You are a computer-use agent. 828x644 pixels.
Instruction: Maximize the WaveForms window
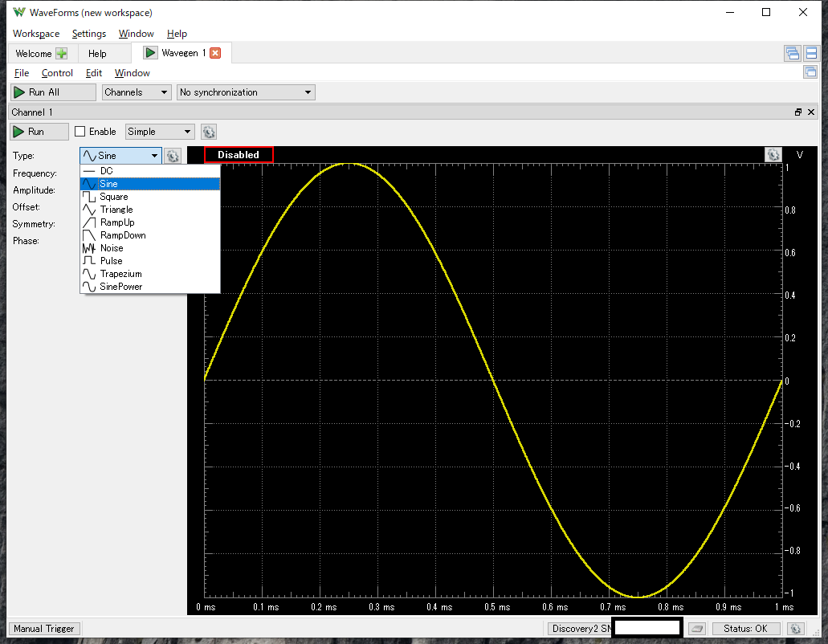point(766,12)
